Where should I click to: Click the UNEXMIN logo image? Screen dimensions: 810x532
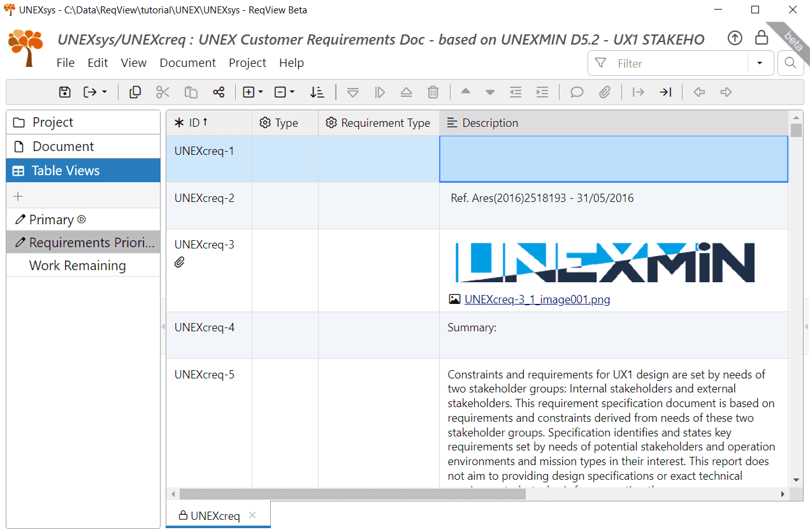605,262
